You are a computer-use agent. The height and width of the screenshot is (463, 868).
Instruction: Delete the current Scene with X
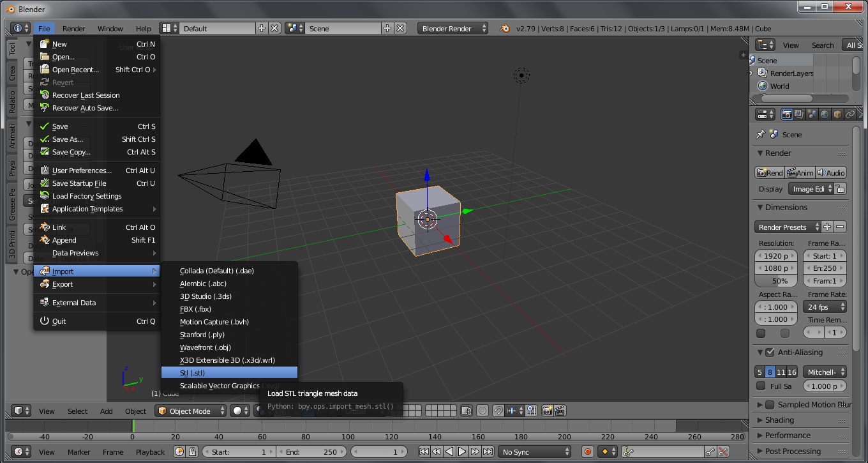click(400, 28)
